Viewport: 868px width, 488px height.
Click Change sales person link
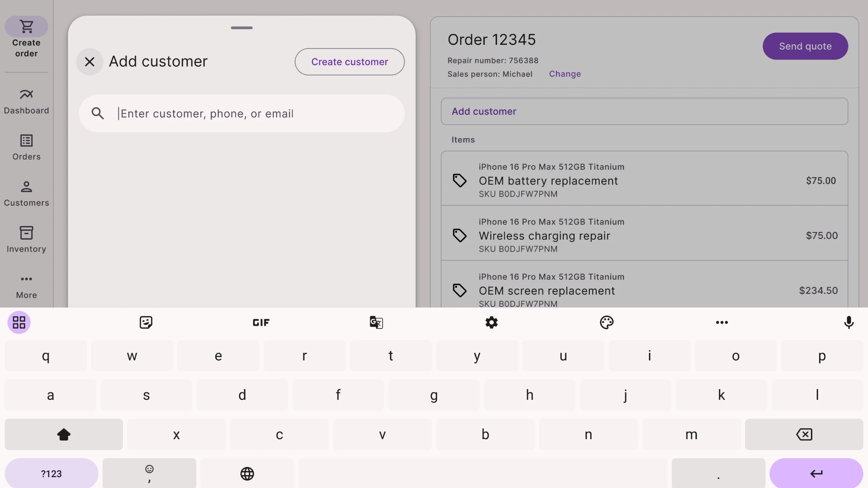[565, 74]
